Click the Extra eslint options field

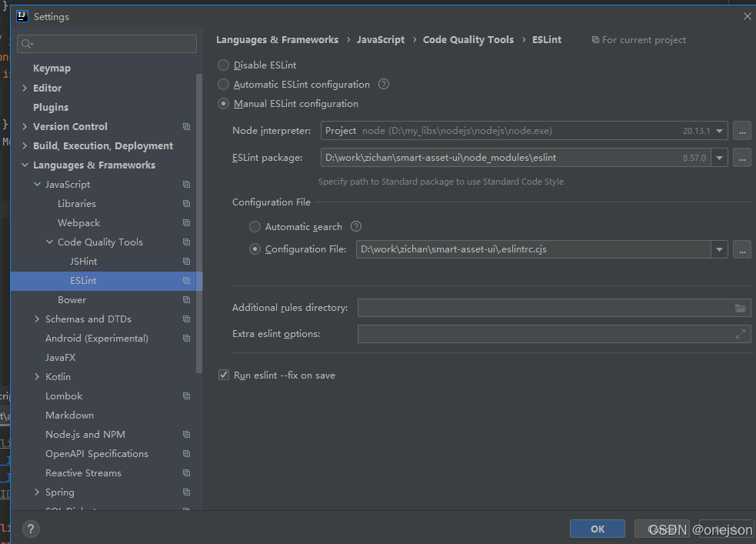click(554, 334)
